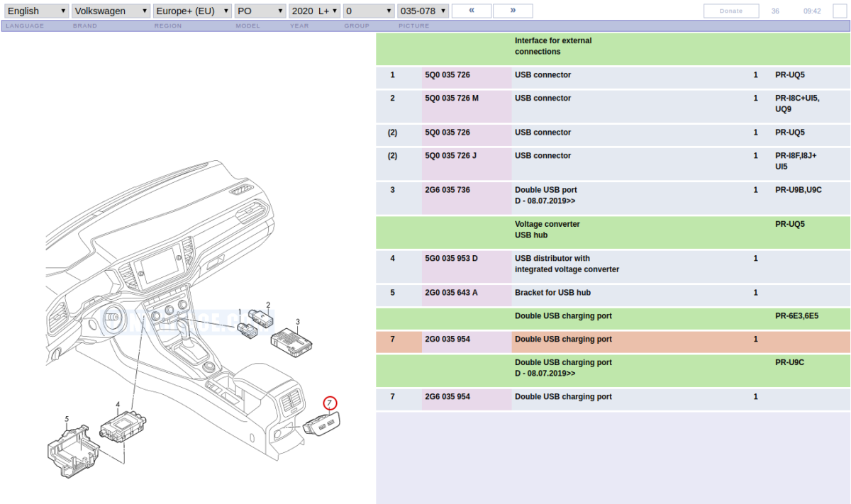Click 'USB distributor with integrated voltage converter'
Viewport: 851px width, 504px height.
[567, 264]
